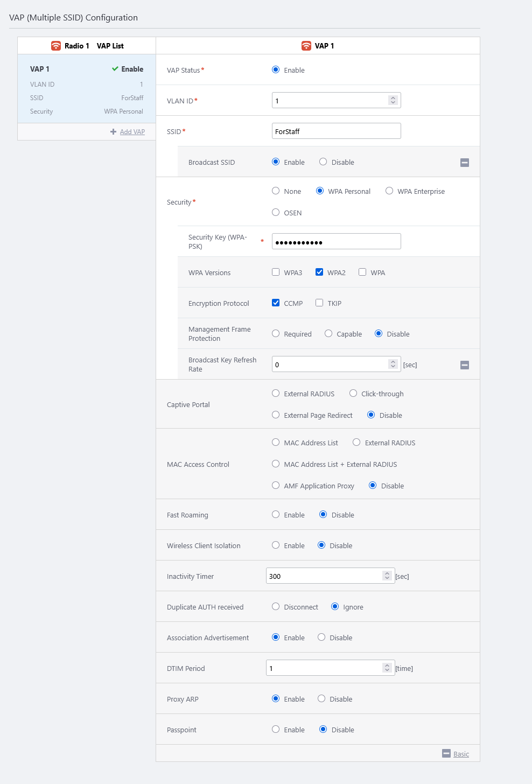Click the Radio 1 wireless icon
The image size is (532, 784).
pyautogui.click(x=56, y=46)
